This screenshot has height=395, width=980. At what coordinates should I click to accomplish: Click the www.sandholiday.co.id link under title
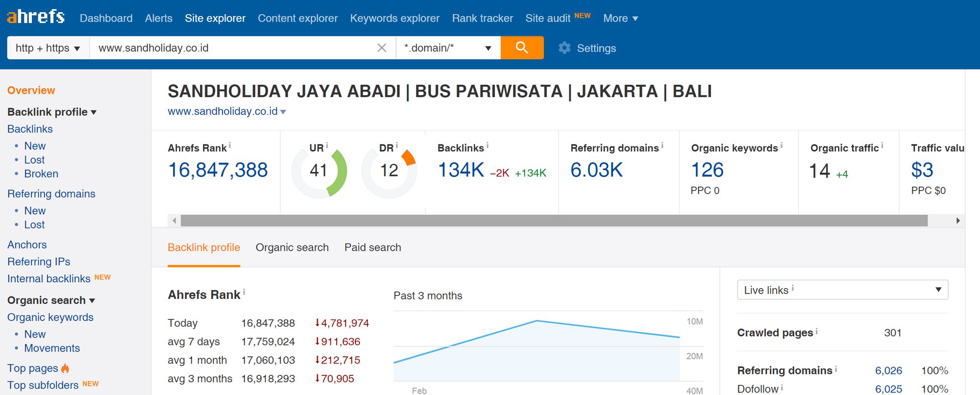point(223,111)
